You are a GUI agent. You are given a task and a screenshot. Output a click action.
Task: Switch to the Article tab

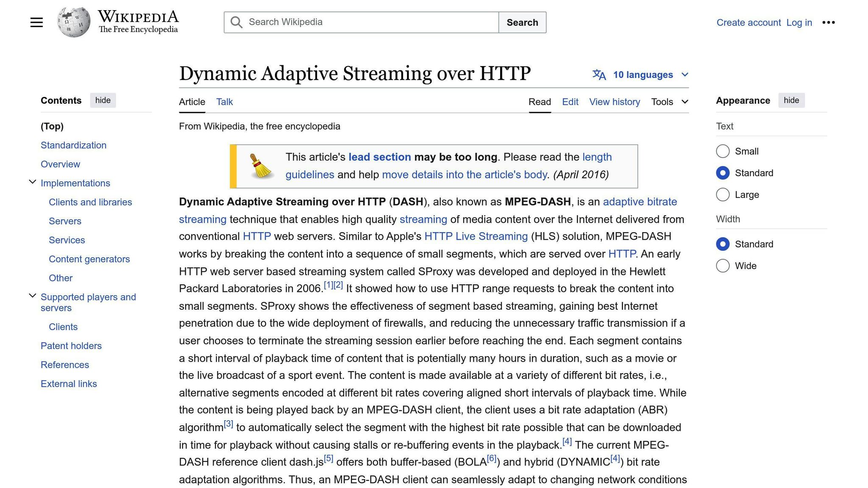tap(192, 102)
